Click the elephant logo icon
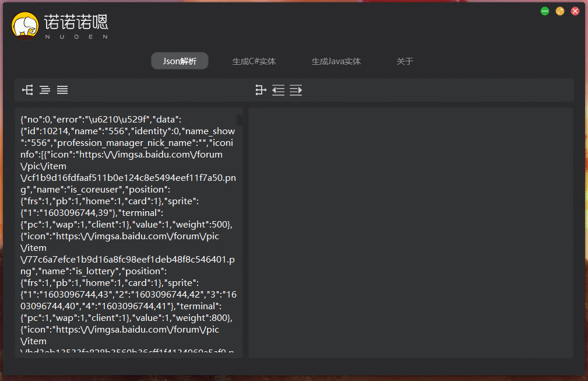 [x=25, y=26]
